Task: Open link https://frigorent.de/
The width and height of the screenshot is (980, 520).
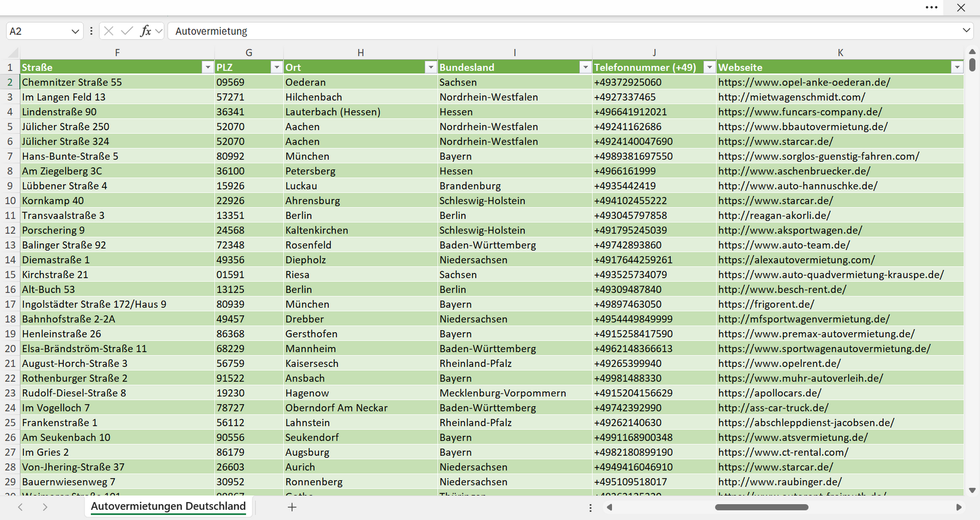Action: (x=766, y=304)
